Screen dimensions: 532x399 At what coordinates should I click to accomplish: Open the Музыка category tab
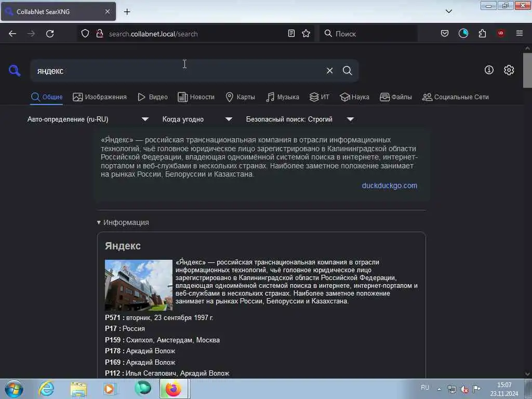coord(283,97)
